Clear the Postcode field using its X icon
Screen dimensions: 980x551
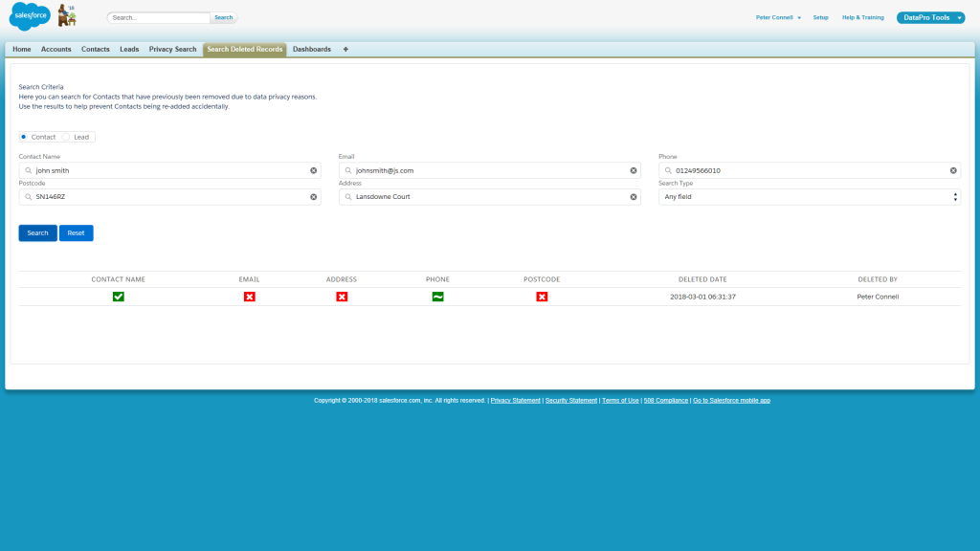[x=313, y=197]
